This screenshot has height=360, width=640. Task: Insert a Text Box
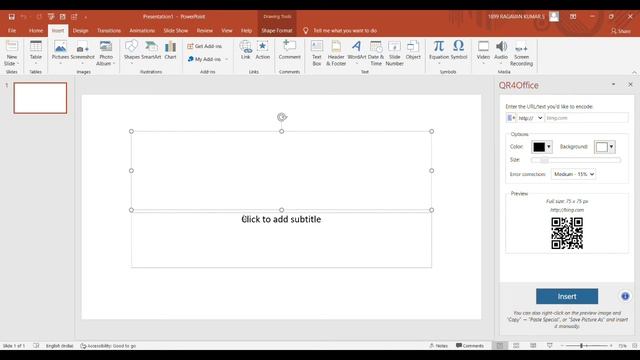[x=317, y=53]
